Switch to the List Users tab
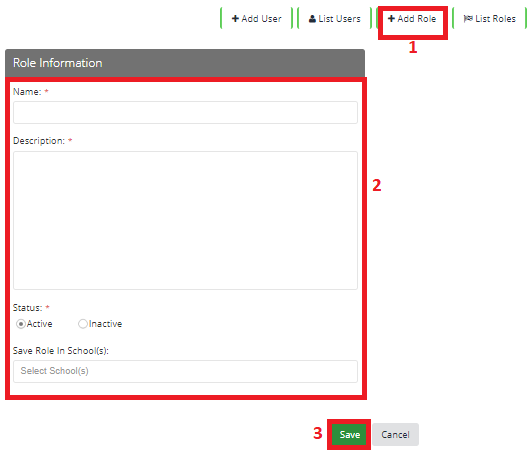 click(x=335, y=19)
